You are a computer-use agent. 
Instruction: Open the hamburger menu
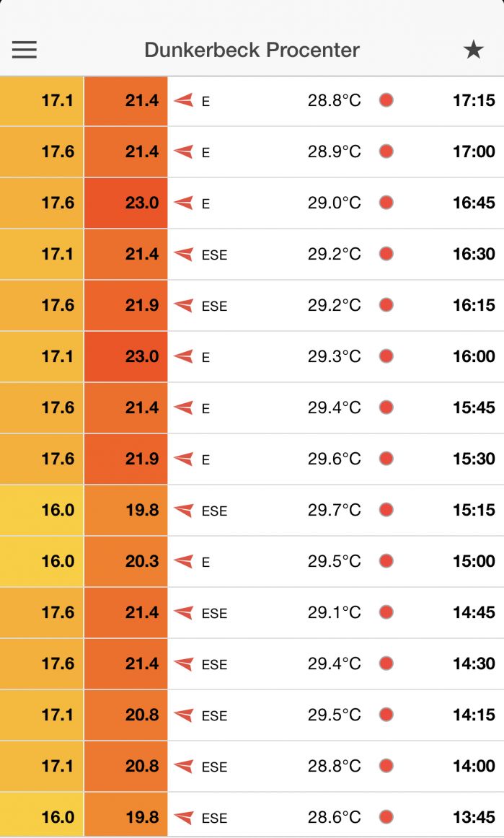tap(25, 50)
